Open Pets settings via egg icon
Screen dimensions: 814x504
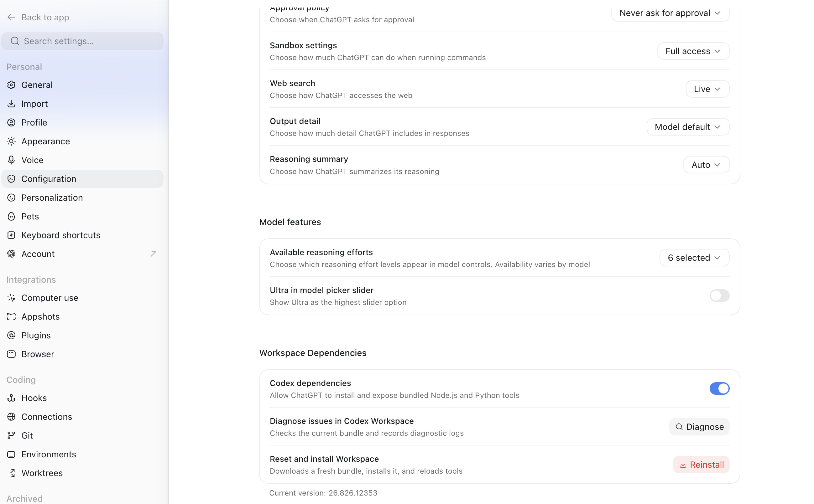[11, 216]
